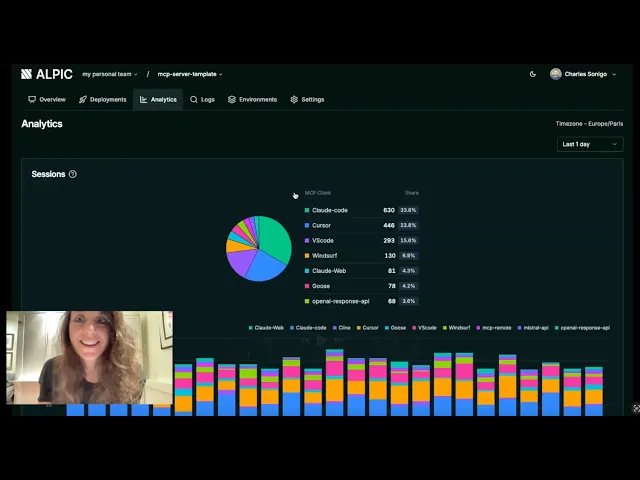The width and height of the screenshot is (640, 480).
Task: Click Cursor blue color swatch in table
Action: coord(307,225)
